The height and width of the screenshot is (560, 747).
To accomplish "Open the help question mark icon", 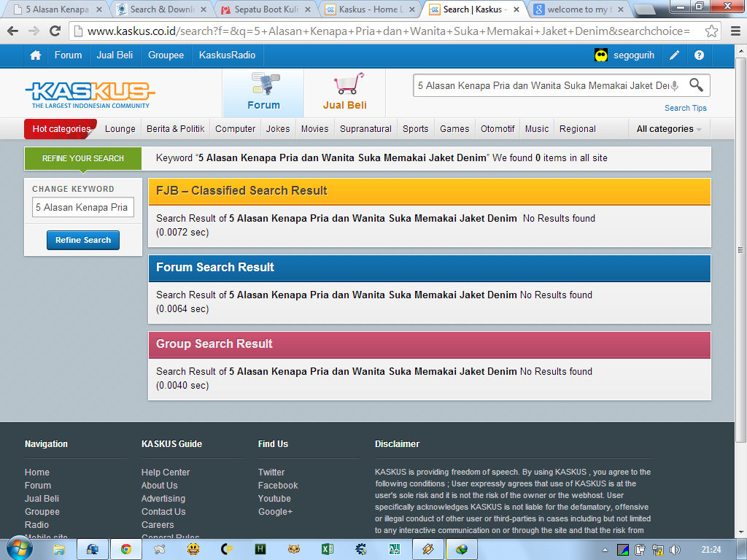I will pos(699,55).
